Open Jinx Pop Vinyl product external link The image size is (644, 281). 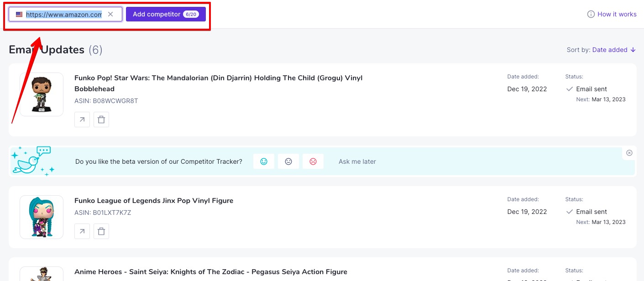tap(82, 231)
